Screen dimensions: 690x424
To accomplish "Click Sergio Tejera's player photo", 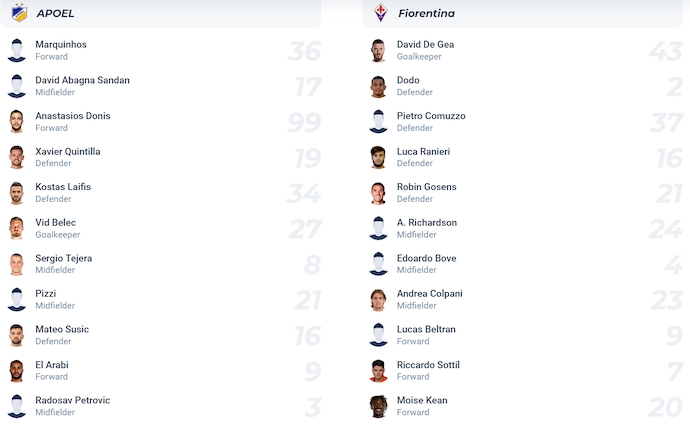I will (16, 264).
